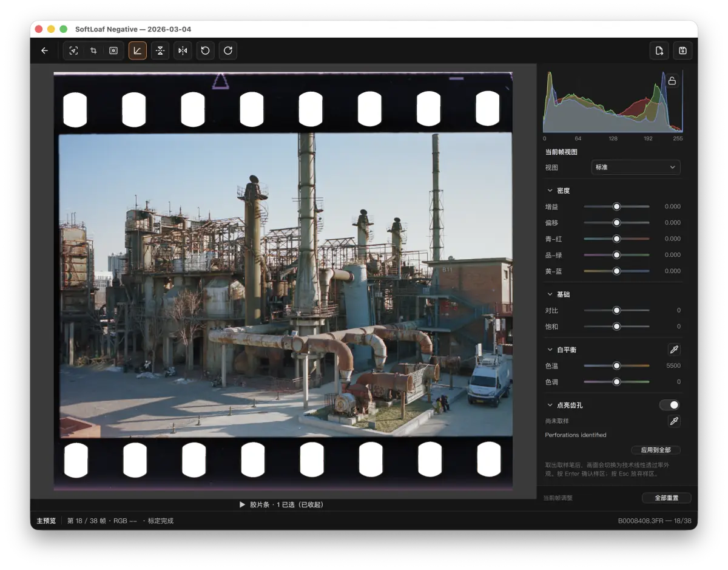The height and width of the screenshot is (570, 728).
Task: Click the 应用到全部 button
Action: point(656,450)
